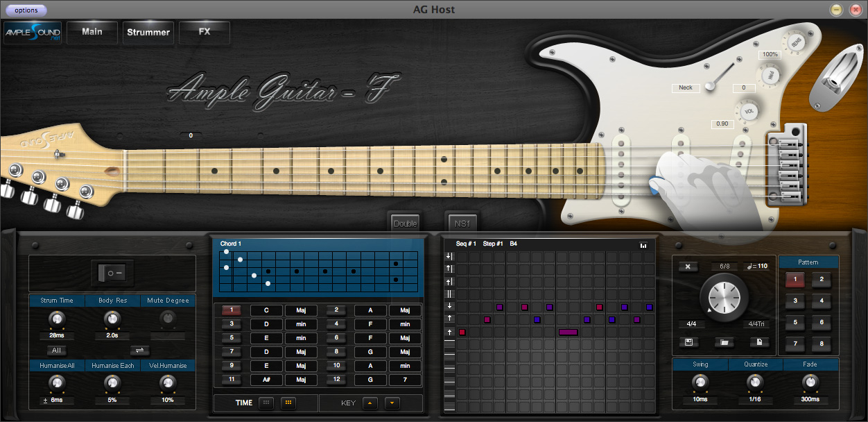This screenshot has height=422, width=868.
Task: Click the Strum Time knob
Action: click(56, 319)
